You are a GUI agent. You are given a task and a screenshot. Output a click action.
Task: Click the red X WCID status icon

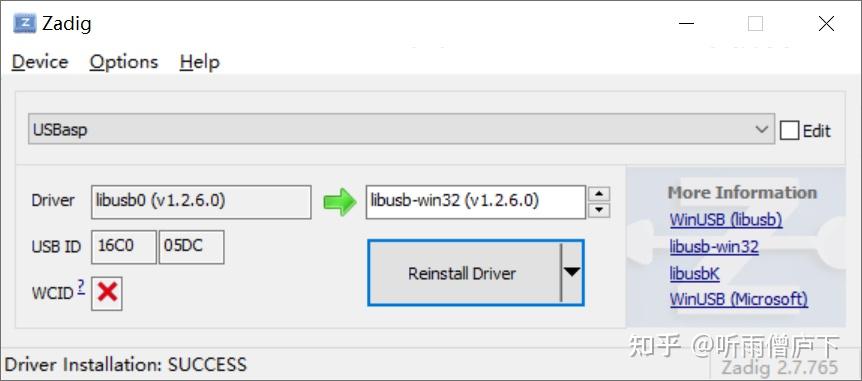point(107,293)
